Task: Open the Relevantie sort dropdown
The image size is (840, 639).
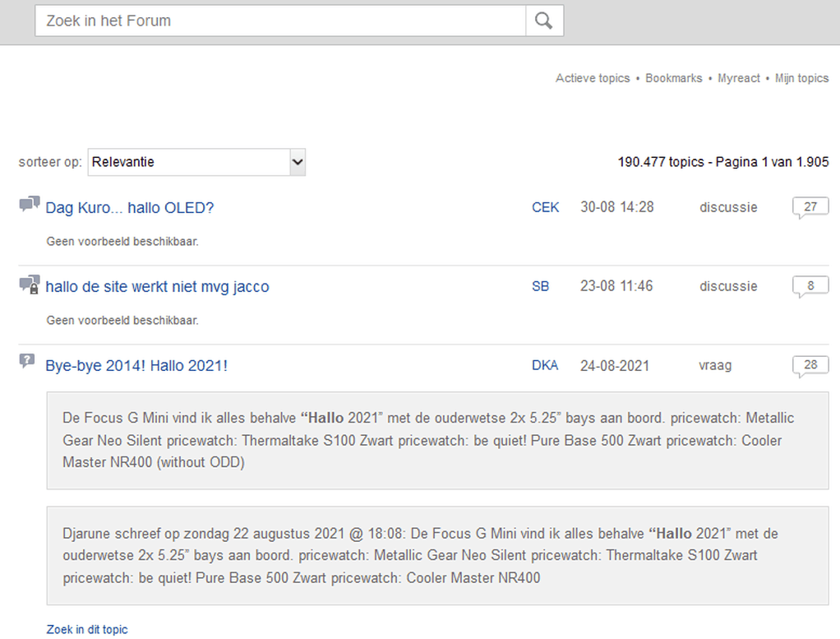Action: (196, 162)
